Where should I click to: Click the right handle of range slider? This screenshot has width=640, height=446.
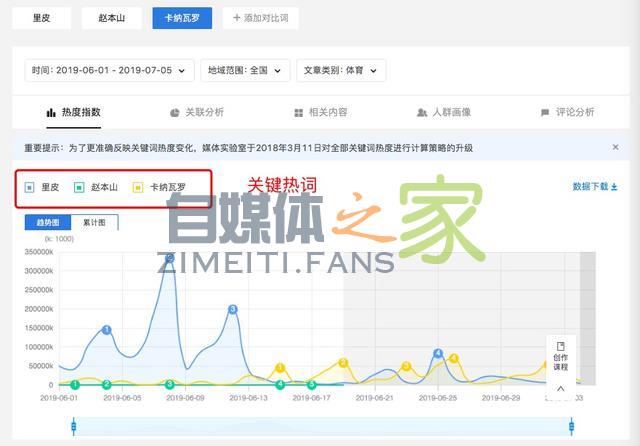coord(571,427)
